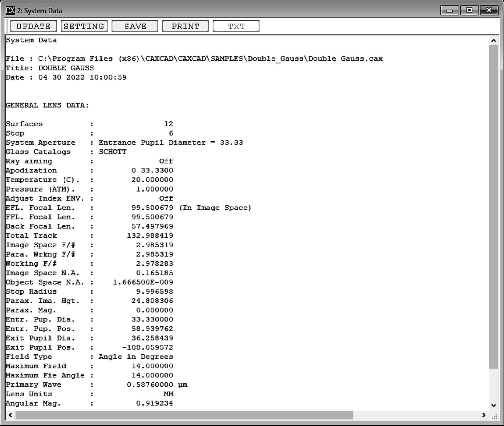
Task: Click the TXT toolbar button
Action: click(236, 26)
